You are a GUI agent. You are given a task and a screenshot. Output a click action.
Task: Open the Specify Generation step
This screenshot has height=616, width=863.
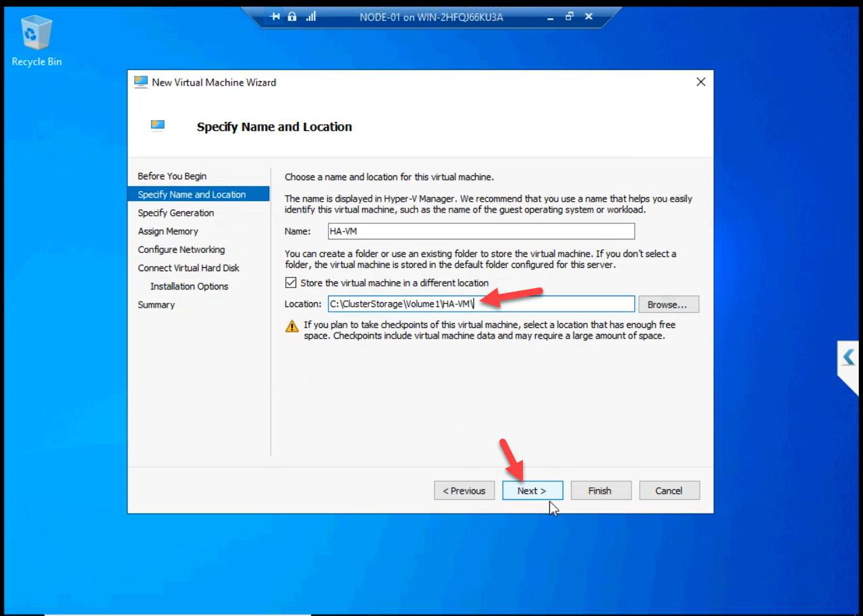click(176, 213)
